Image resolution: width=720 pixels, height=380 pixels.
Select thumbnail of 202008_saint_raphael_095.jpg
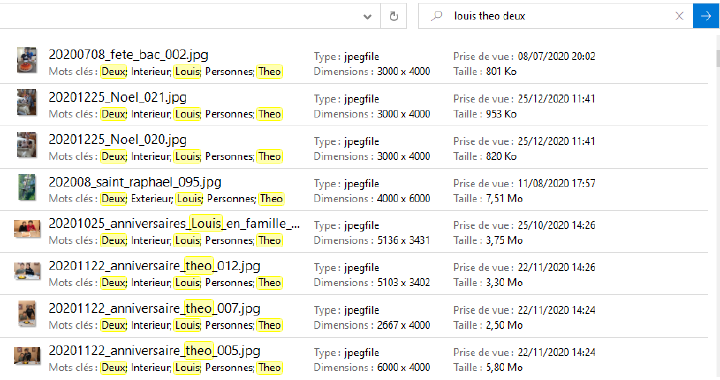tap(27, 187)
